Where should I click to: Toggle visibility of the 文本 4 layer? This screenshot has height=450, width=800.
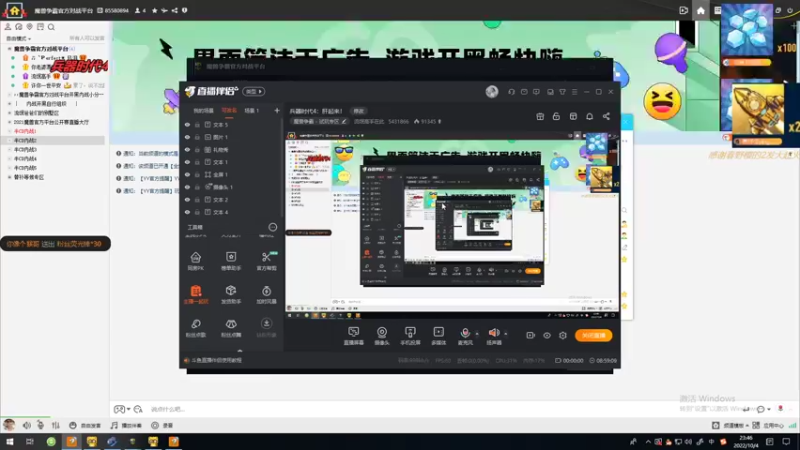coord(187,212)
